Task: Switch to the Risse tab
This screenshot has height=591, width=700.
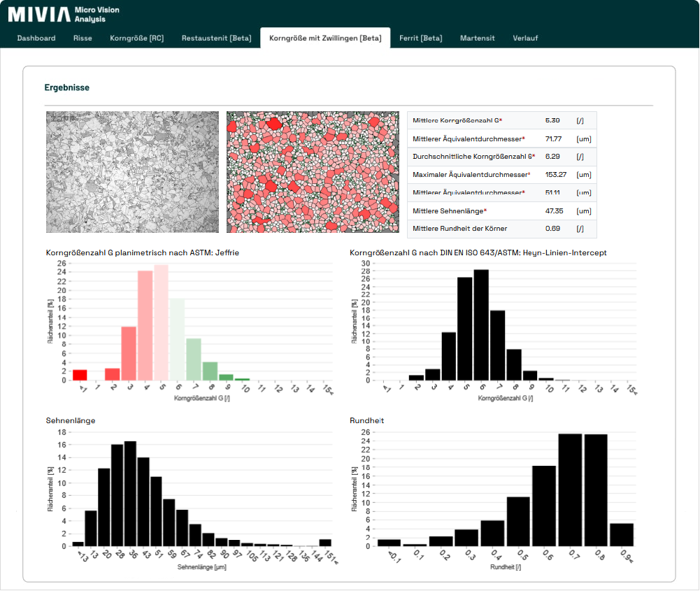Action: (83, 38)
